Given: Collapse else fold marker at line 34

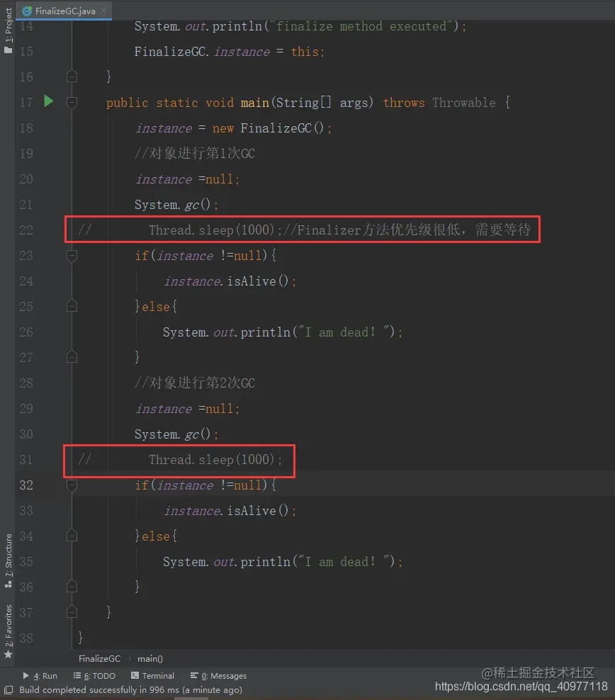Looking at the screenshot, I should 72,536.
